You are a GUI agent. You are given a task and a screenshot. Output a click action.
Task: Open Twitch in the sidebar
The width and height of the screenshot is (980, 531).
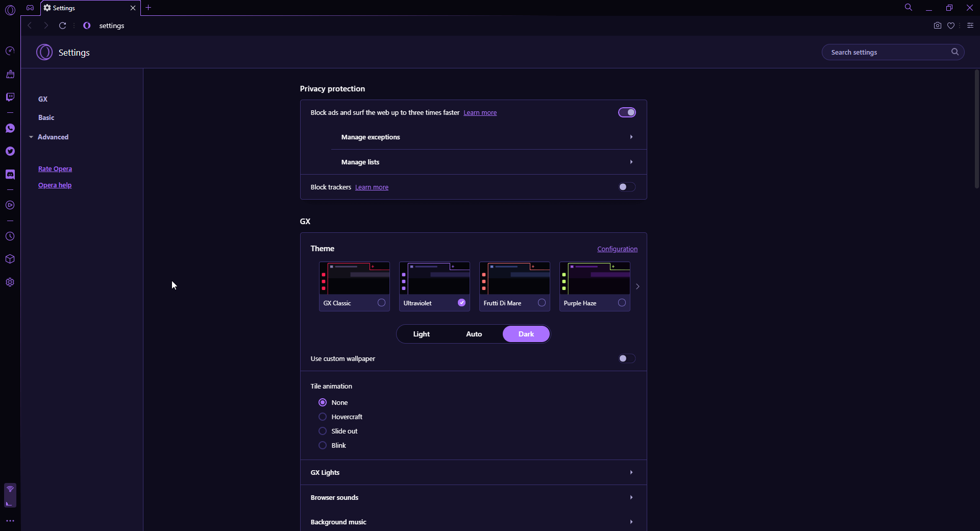(x=10, y=97)
